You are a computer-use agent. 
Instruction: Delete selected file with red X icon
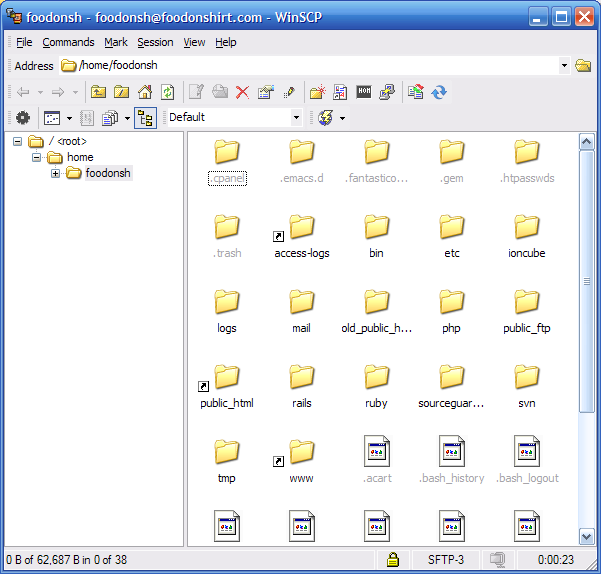pyautogui.click(x=242, y=92)
